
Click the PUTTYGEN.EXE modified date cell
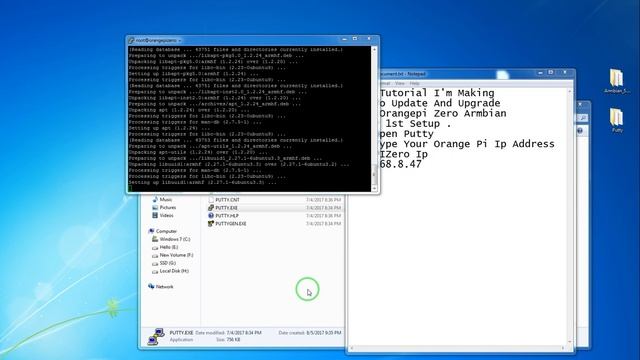pyautogui.click(x=323, y=224)
